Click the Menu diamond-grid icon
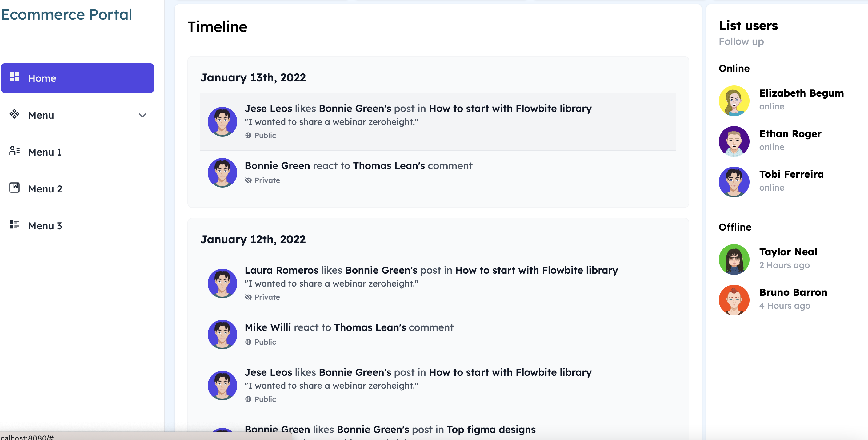The width and height of the screenshot is (868, 440). [x=14, y=114]
